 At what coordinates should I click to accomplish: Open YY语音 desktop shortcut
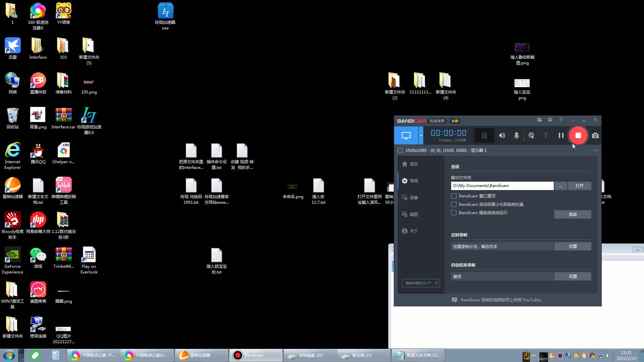point(63,13)
